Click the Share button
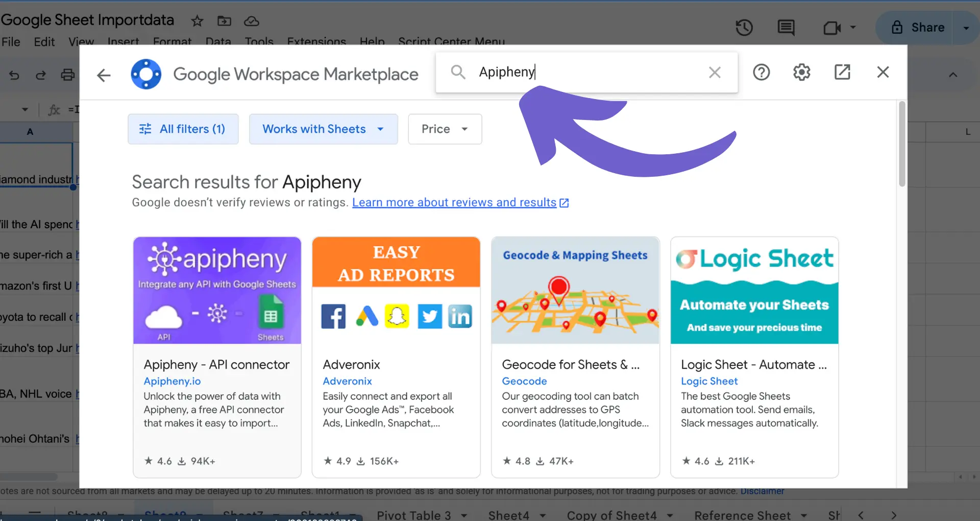Viewport: 980px width, 521px height. pyautogui.click(x=917, y=28)
